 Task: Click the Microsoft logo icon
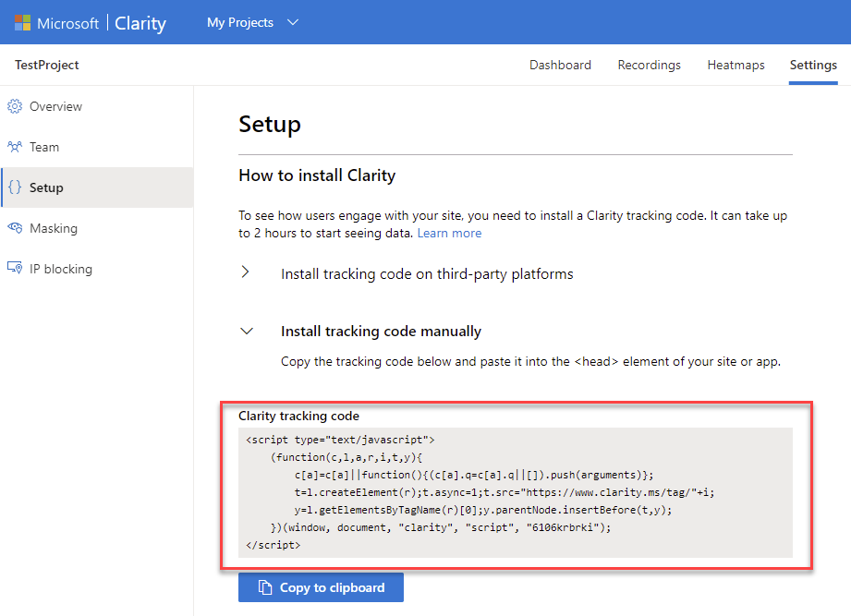click(22, 23)
